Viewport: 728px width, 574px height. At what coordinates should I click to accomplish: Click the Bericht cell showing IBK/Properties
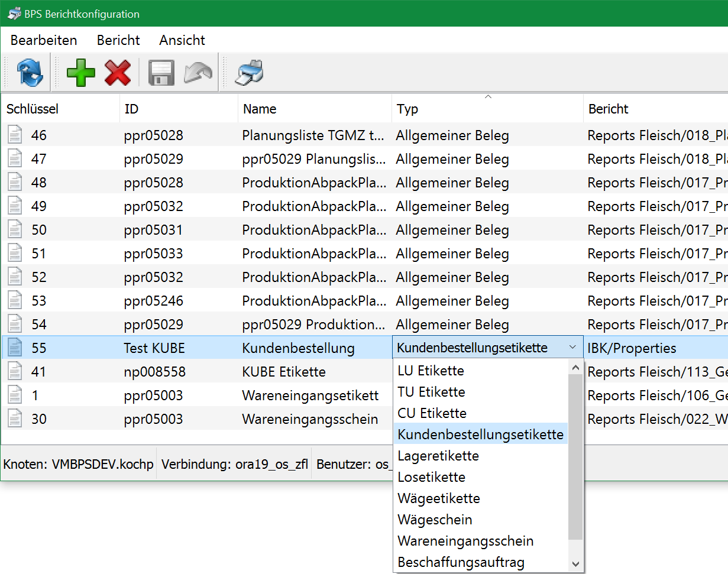click(x=632, y=348)
